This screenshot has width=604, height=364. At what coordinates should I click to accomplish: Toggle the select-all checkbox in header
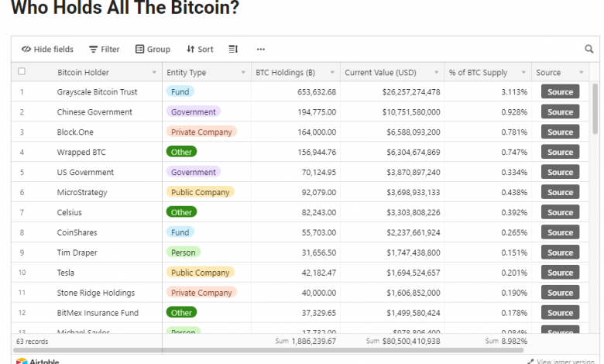22,72
